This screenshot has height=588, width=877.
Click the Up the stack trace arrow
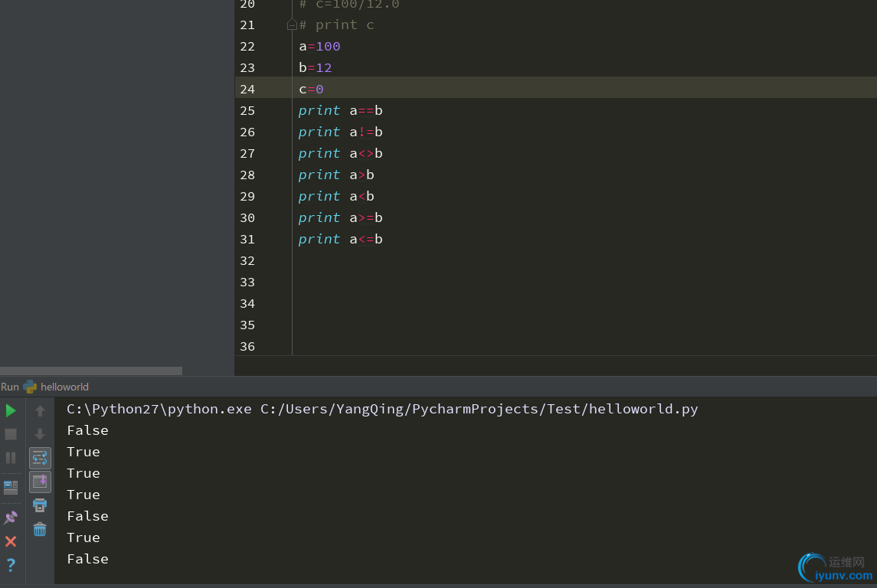(40, 411)
